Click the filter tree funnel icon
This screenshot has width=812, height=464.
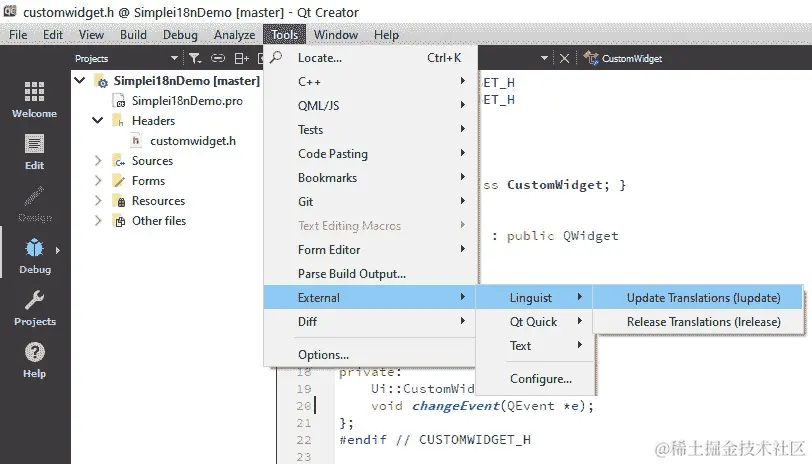point(195,59)
